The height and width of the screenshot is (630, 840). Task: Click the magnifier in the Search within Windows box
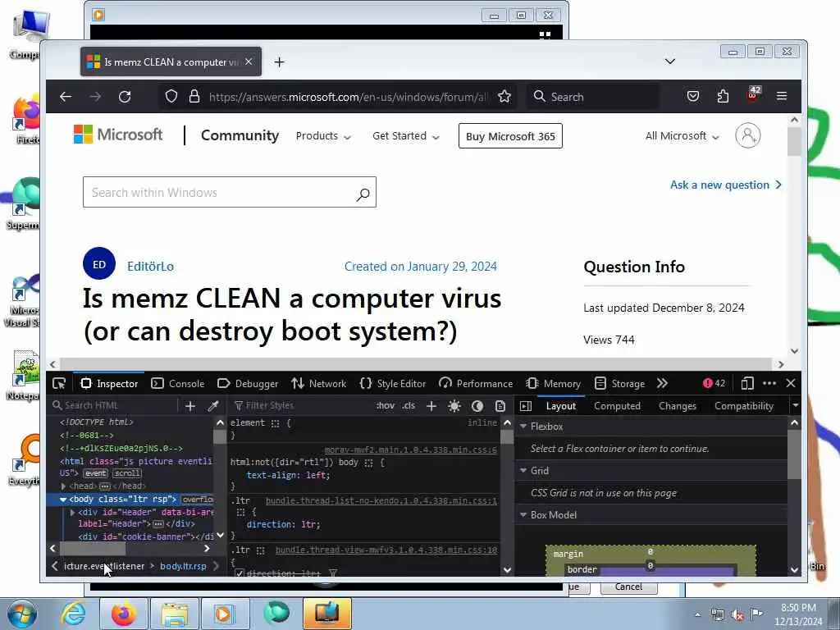363,194
